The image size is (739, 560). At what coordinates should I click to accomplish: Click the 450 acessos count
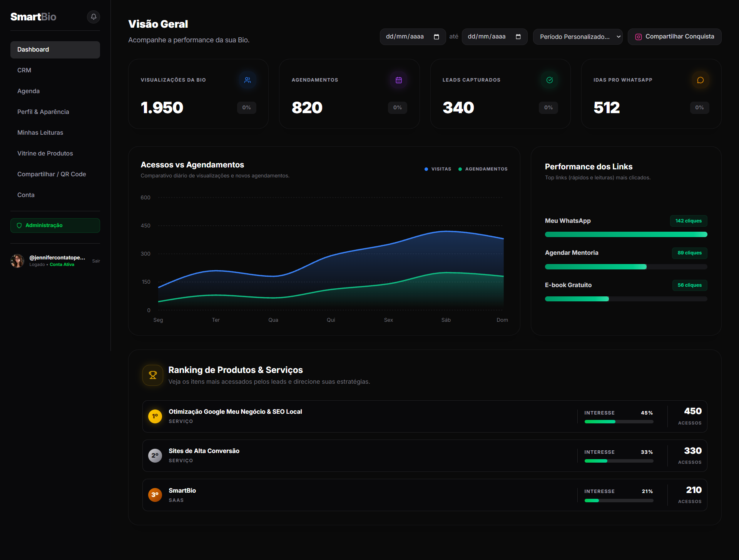pyautogui.click(x=693, y=411)
